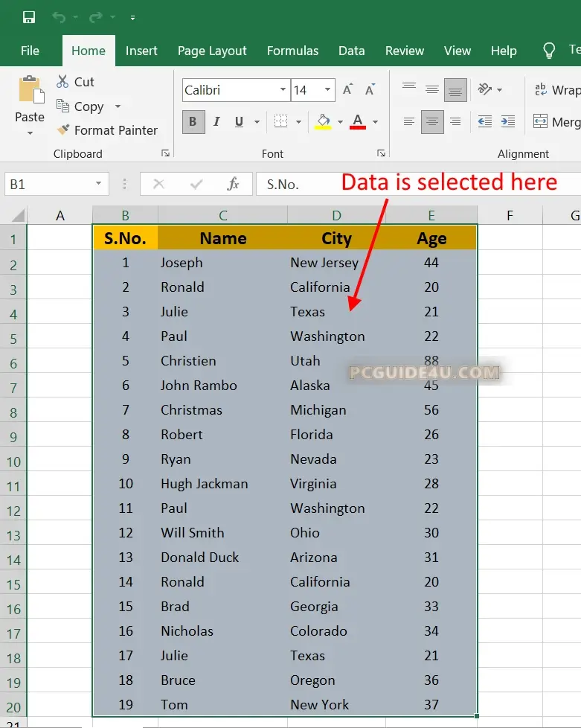Click the Decrease Indent icon

click(x=484, y=121)
